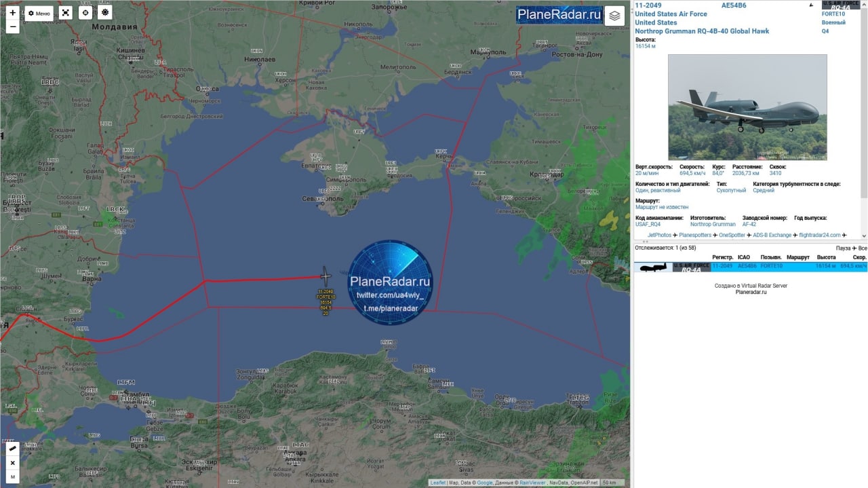This screenshot has width=868, height=488.
Task: Click the U.S. Air Force RQ-4A operator flag
Action: tap(840, 5)
